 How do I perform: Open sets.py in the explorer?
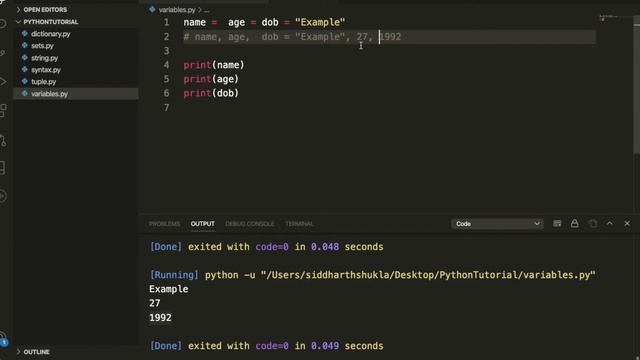pos(42,46)
